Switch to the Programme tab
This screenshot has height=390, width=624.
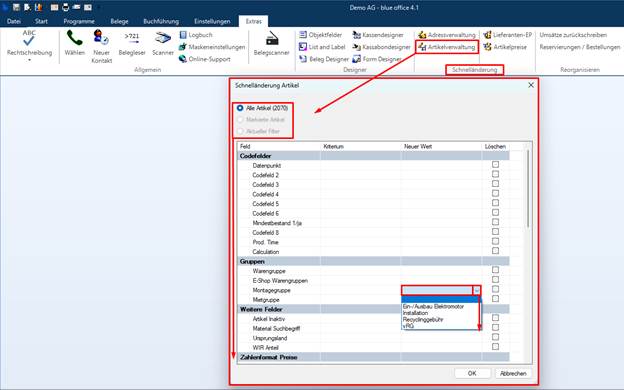(79, 21)
